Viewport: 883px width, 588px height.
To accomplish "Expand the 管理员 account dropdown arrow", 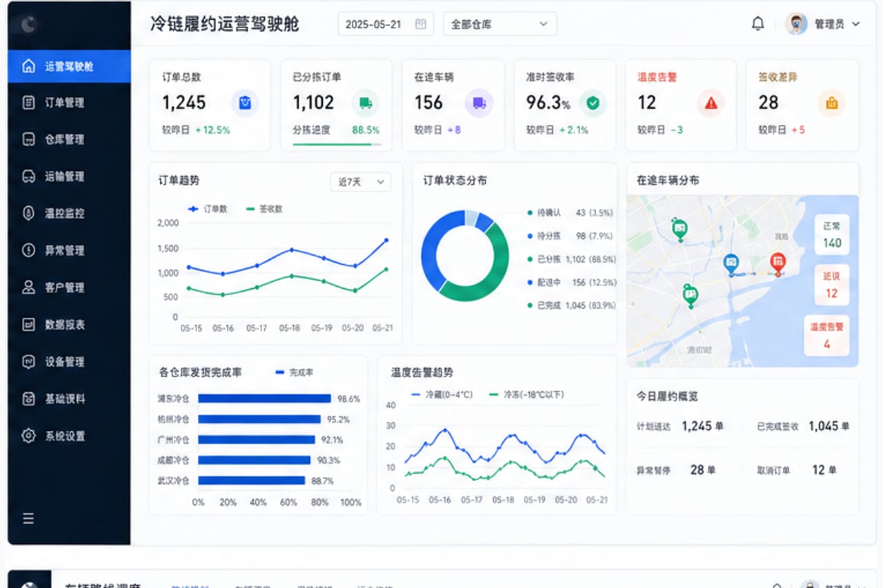I will point(856,24).
